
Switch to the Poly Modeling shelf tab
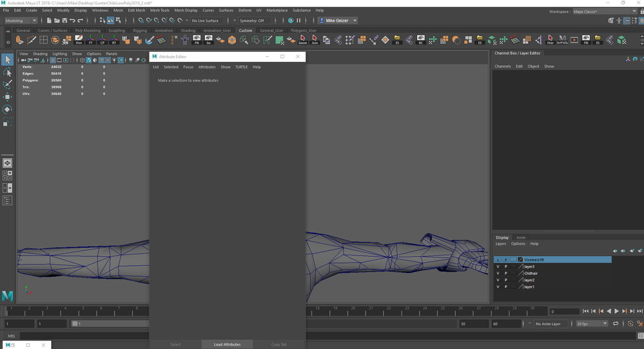[88, 30]
